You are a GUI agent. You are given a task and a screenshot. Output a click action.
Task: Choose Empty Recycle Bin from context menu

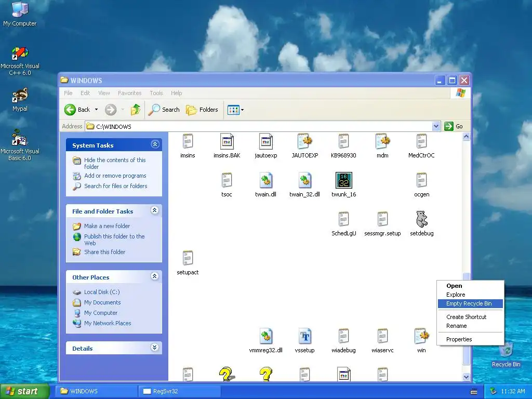470,303
